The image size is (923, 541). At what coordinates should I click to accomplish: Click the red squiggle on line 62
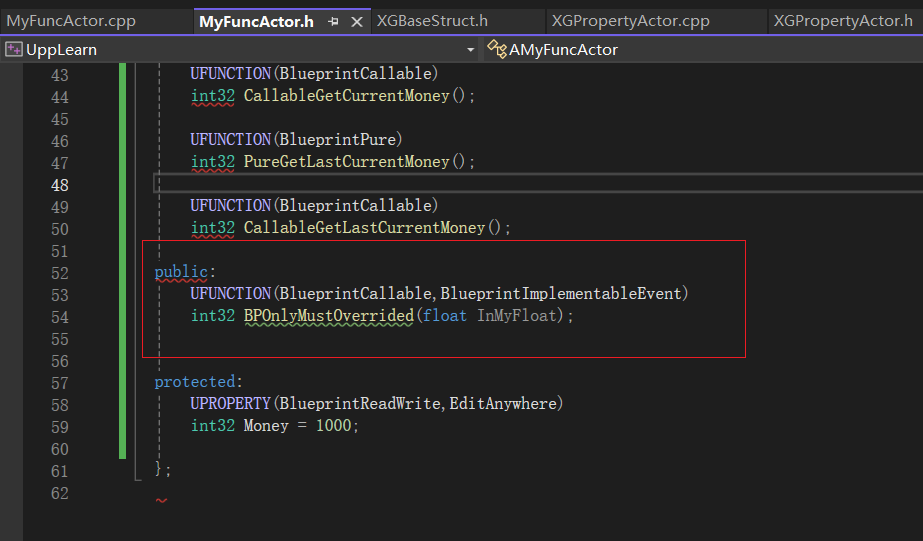coord(161,500)
